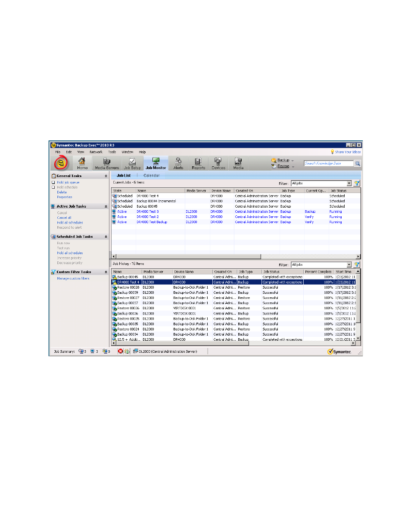Expand the Backup button dropdown arrow
411x532 pixels.
tap(293, 161)
